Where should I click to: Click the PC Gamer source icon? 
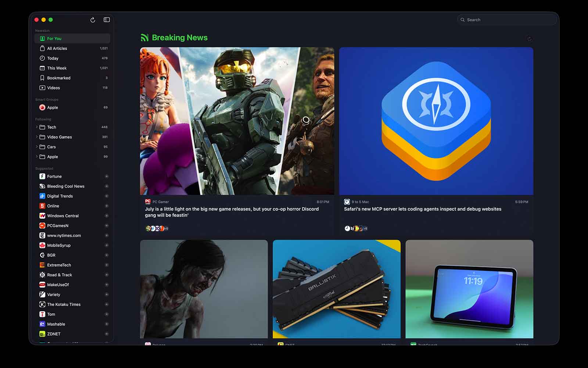pos(148,202)
